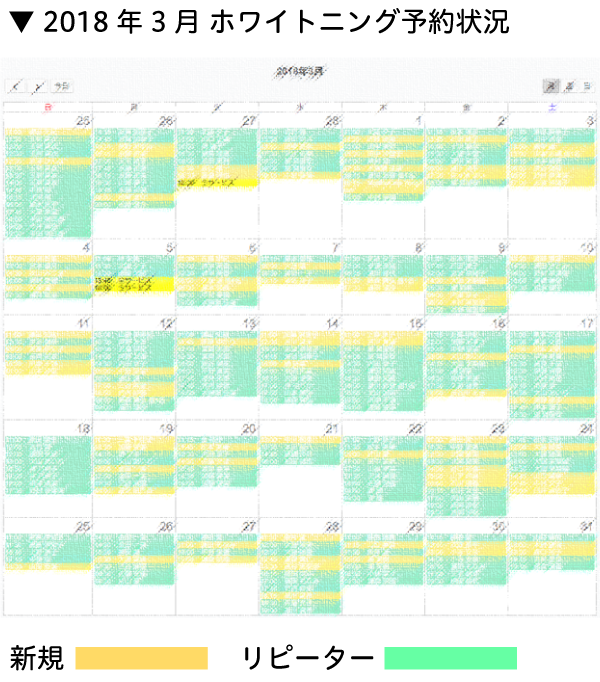Open bright yellow event on February 27

click(217, 183)
